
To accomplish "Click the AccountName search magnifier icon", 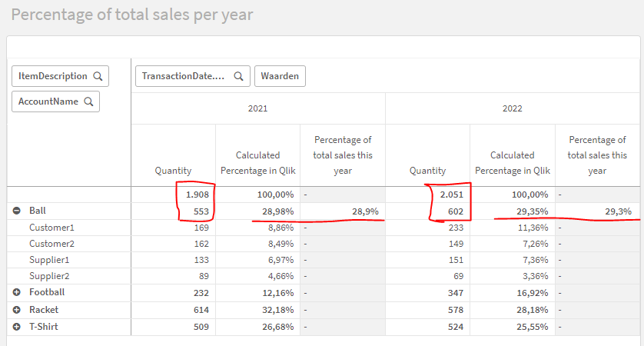I will [88, 101].
